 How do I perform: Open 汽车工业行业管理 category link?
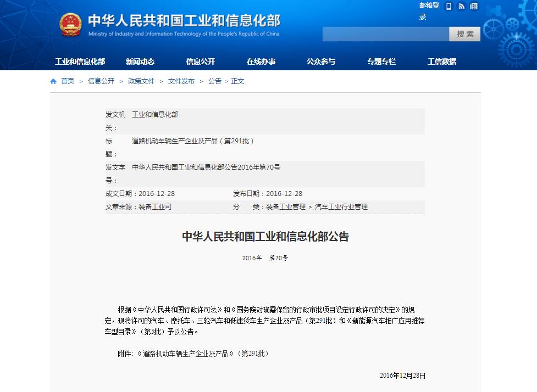tap(341, 207)
